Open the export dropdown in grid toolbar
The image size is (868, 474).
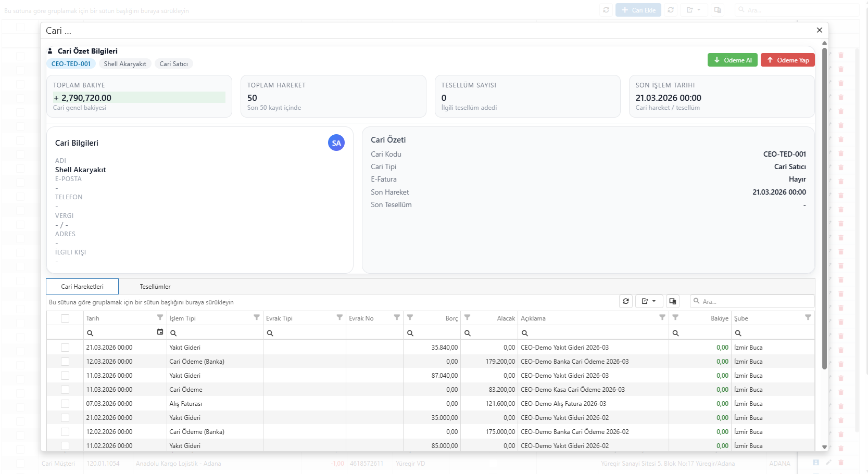649,301
